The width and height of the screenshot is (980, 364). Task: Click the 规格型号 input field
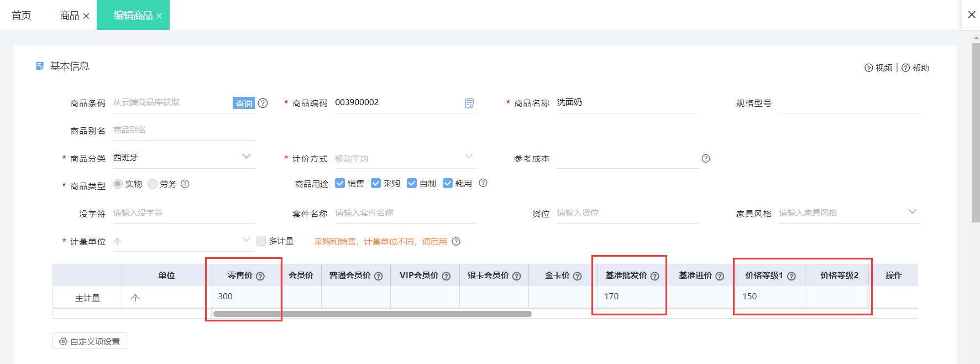[850, 103]
